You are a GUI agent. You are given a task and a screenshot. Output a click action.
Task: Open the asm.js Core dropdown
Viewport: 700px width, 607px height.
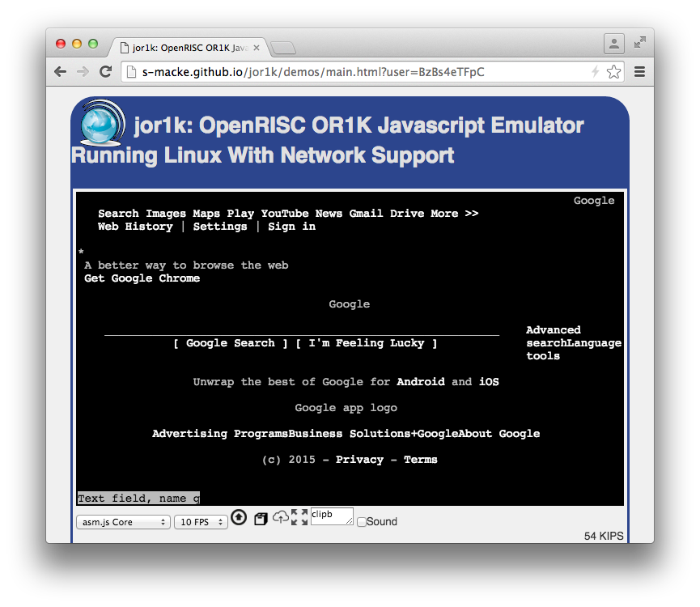[123, 522]
